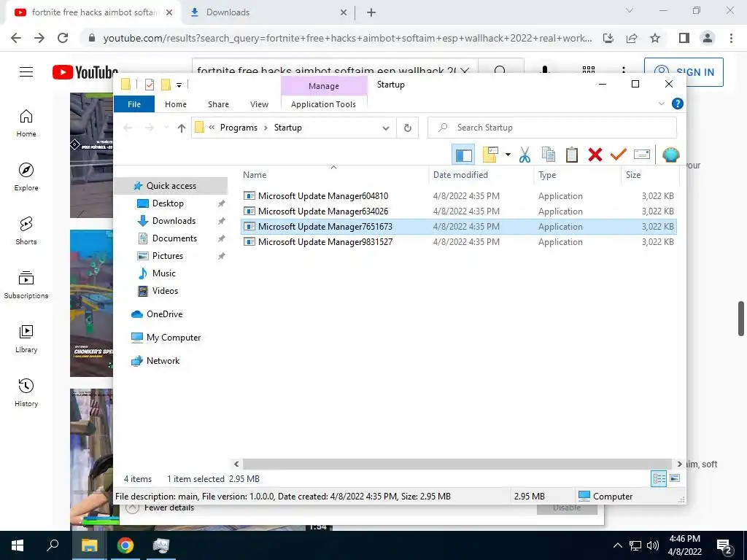Click the orange checkmark Properties icon
The image size is (747, 560).
619,155
